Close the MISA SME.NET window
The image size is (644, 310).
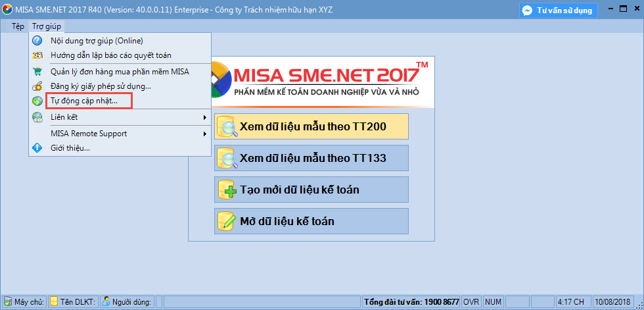point(636,9)
